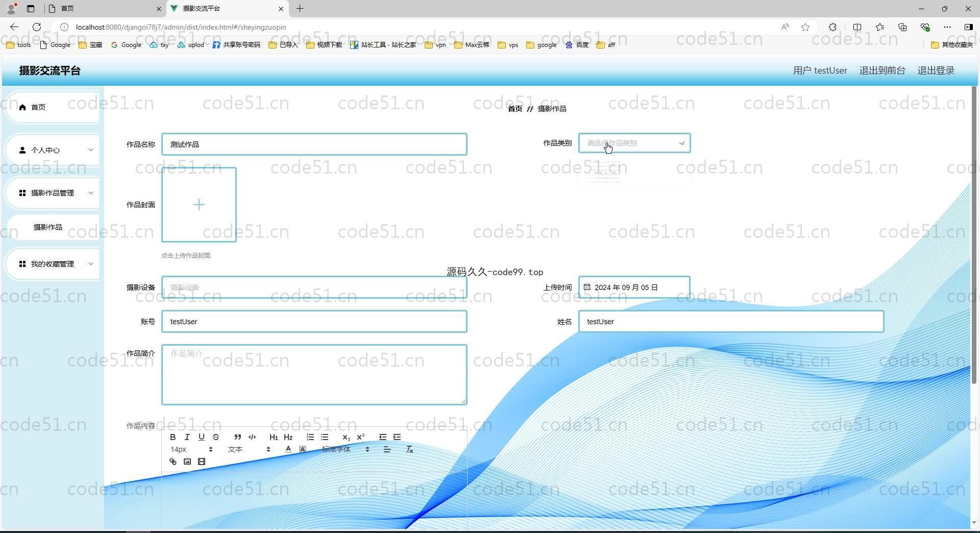Insert a video in the editor
The image size is (980, 533).
[202, 462]
